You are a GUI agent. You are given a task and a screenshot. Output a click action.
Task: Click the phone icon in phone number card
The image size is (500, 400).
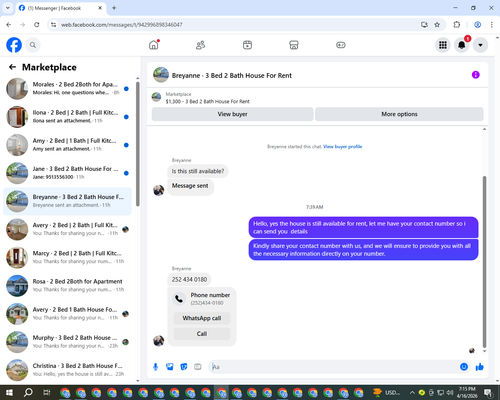(179, 299)
